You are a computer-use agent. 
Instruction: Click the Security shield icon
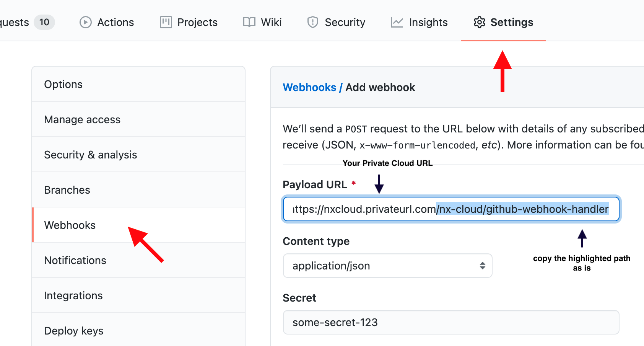pyautogui.click(x=313, y=22)
